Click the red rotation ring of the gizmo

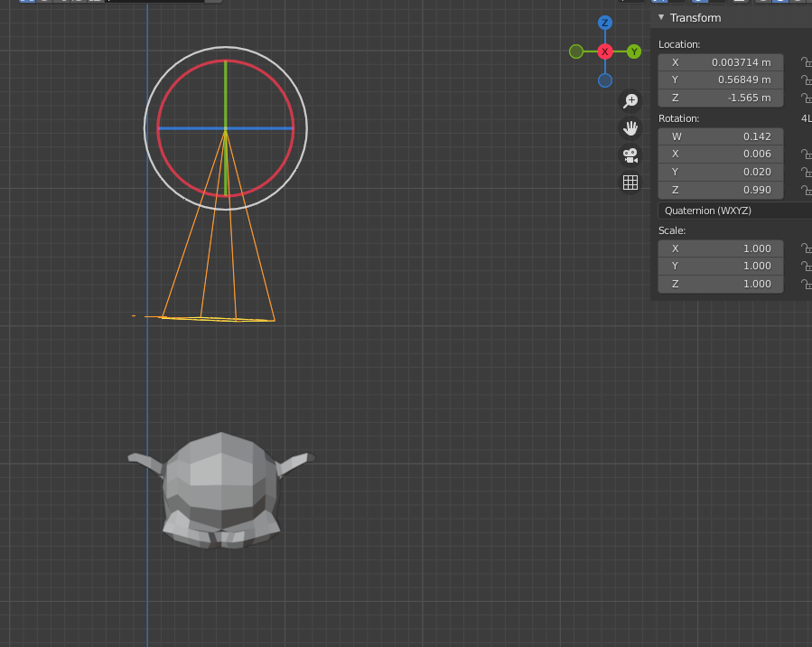tap(178, 80)
